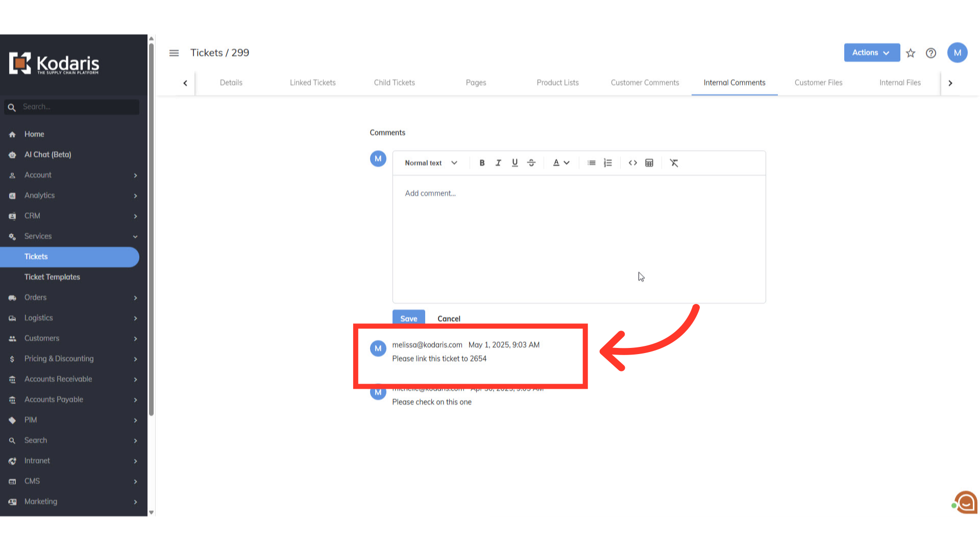Switch to the Customer Comments tab
The width and height of the screenshot is (980, 551).
(645, 83)
